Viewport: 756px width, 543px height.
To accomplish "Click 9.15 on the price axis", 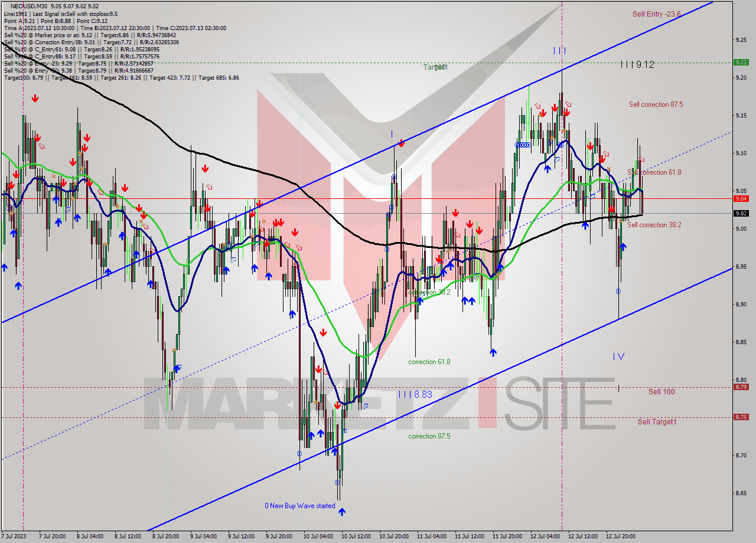I will tap(742, 115).
